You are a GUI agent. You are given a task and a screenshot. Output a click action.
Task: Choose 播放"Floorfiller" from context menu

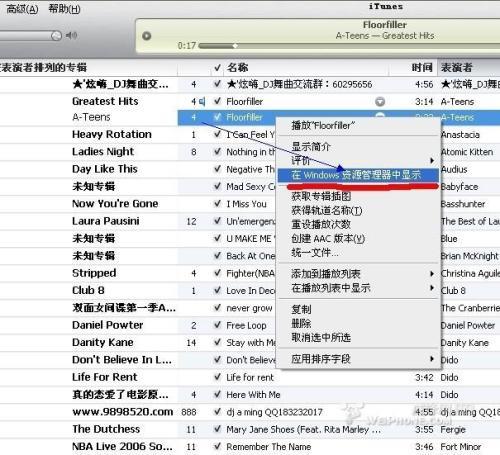pos(358,126)
